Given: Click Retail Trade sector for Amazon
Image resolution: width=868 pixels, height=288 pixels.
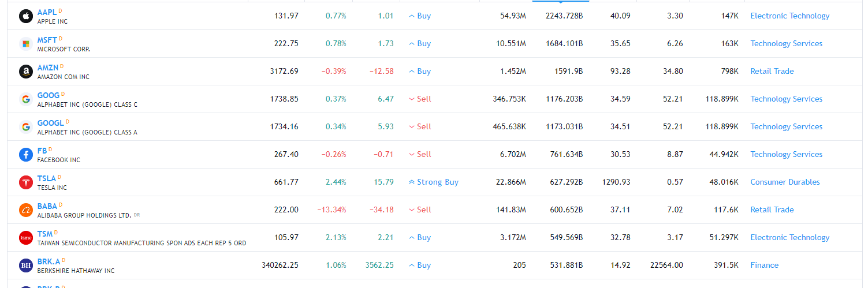Looking at the screenshot, I should pyautogui.click(x=772, y=72).
